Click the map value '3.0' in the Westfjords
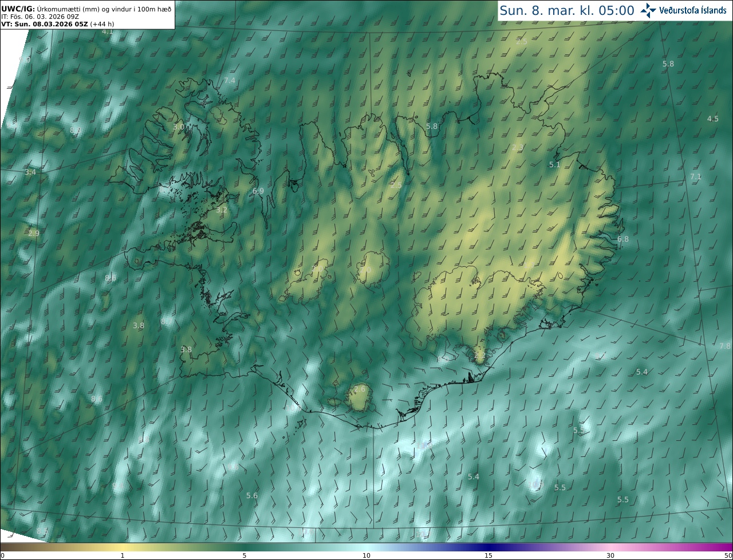 pyautogui.click(x=179, y=127)
